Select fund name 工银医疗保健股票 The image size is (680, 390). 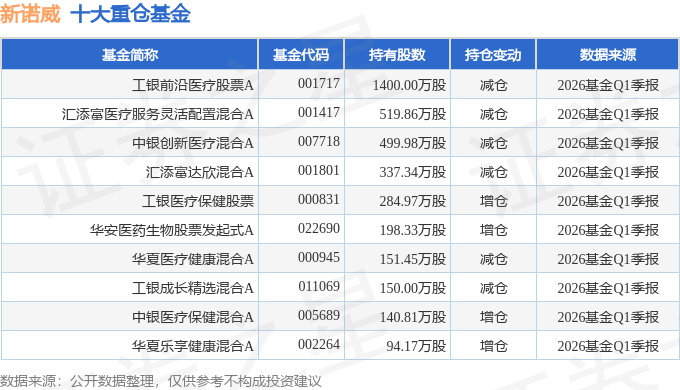(x=198, y=201)
